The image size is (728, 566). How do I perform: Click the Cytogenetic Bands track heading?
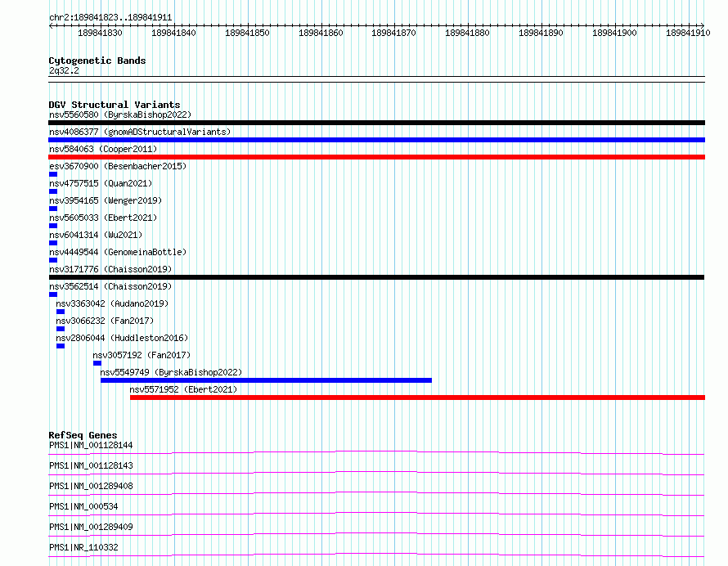pyautogui.click(x=97, y=61)
